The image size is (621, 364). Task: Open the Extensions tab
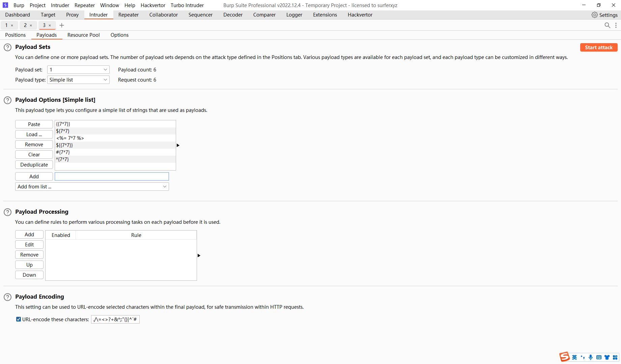[325, 15]
